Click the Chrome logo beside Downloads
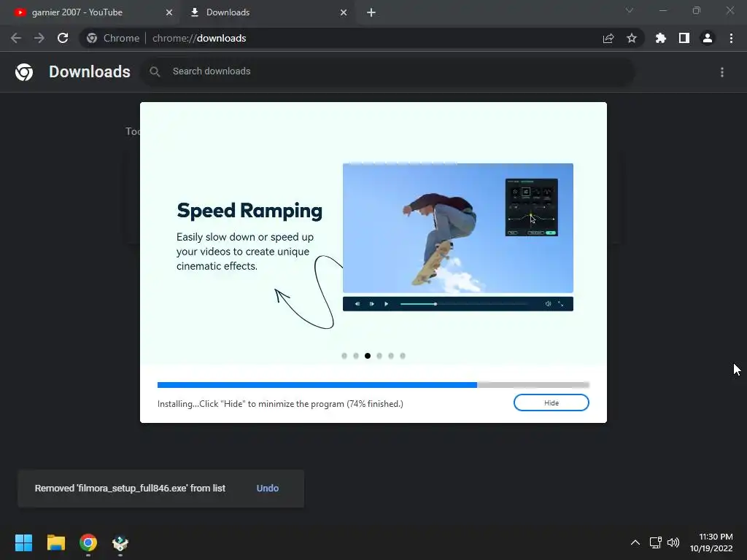Screen dimensions: 747x560 pyautogui.click(x=24, y=72)
